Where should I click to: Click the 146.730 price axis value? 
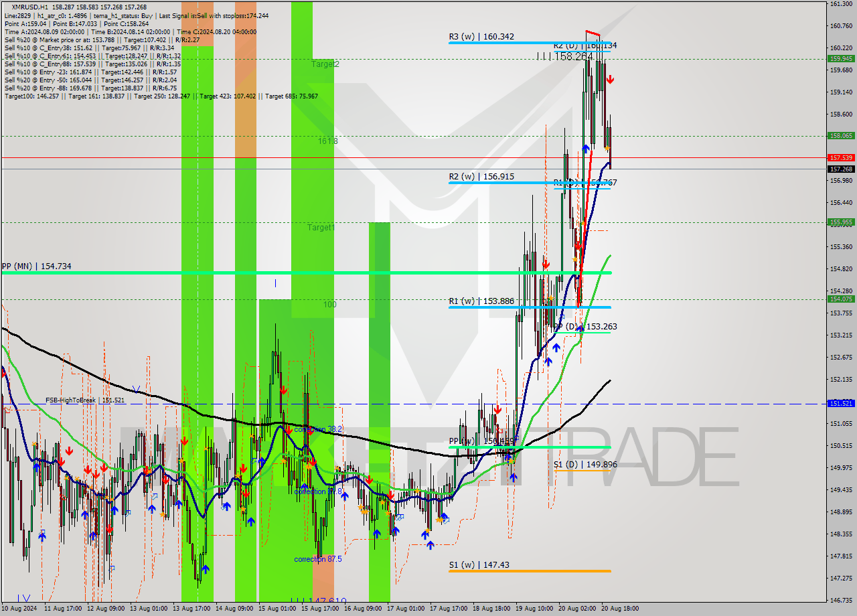click(841, 601)
